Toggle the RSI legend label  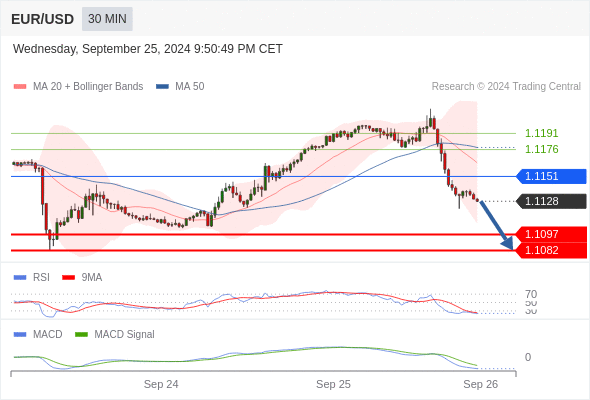[41, 277]
